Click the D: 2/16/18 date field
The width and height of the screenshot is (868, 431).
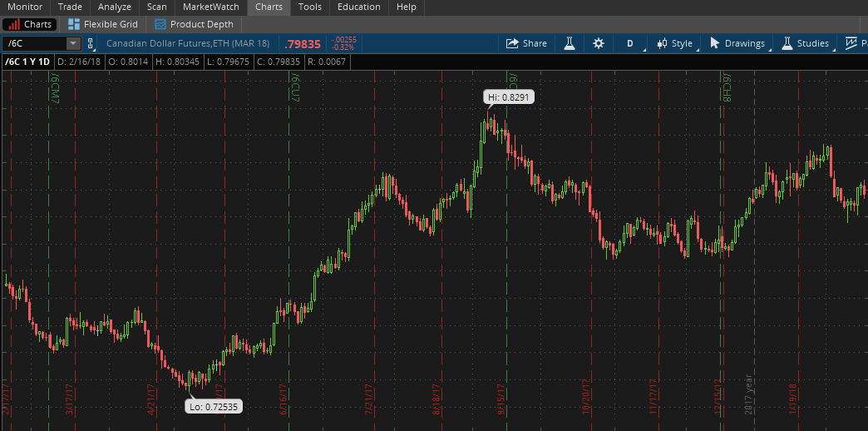[x=79, y=62]
